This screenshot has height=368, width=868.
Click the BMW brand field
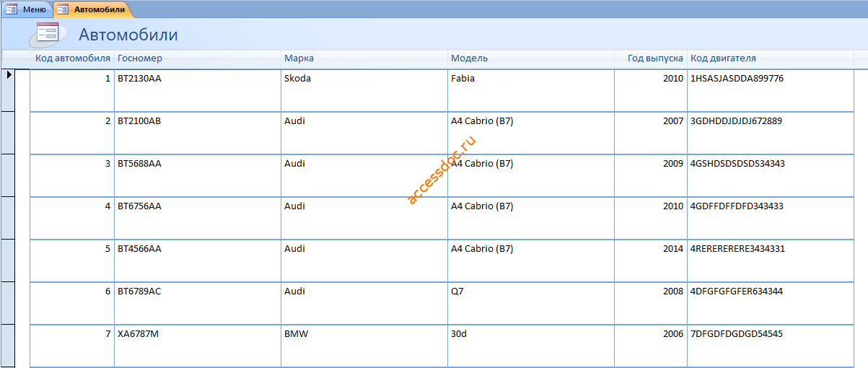point(364,346)
